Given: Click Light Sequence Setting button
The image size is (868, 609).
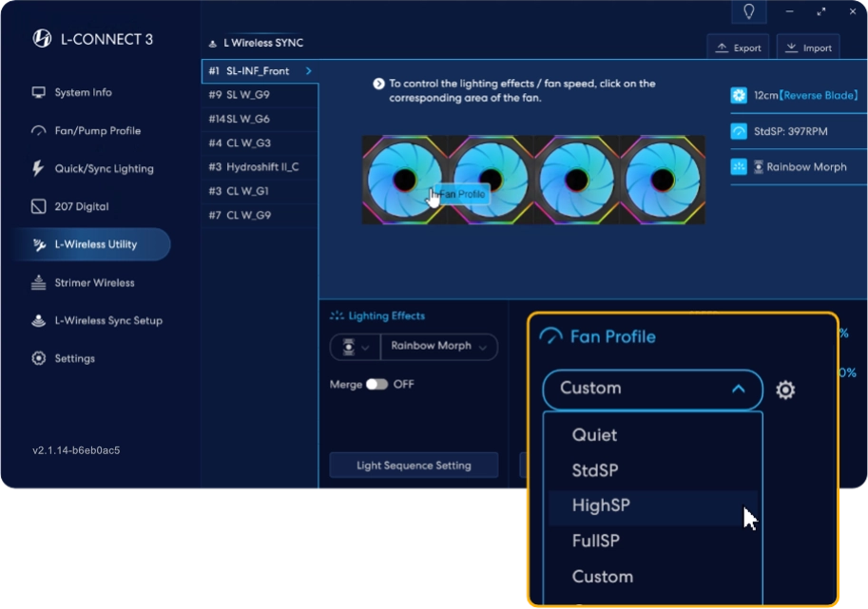Looking at the screenshot, I should point(414,466).
